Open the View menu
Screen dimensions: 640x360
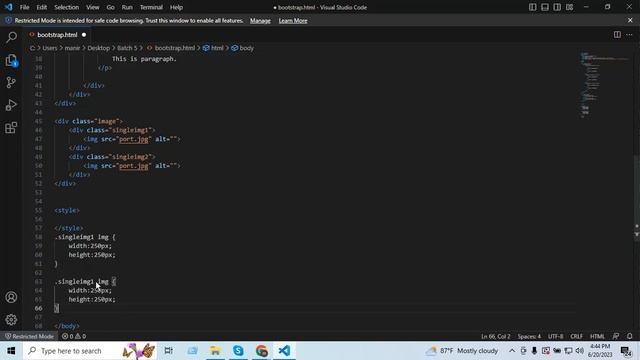click(93, 7)
